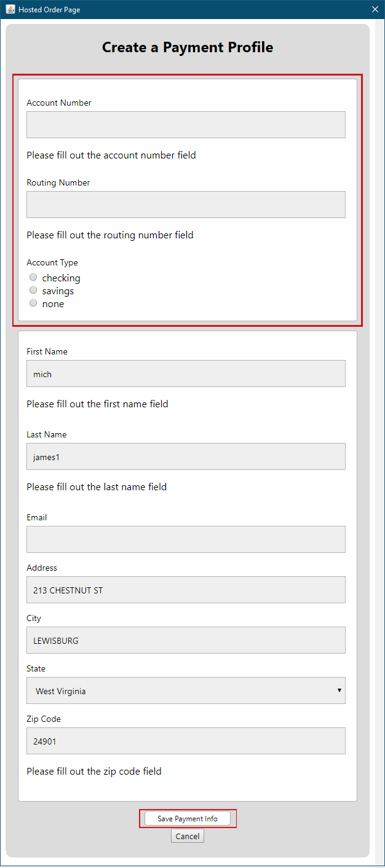
Task: Select the savings account type
Action: pos(34,291)
